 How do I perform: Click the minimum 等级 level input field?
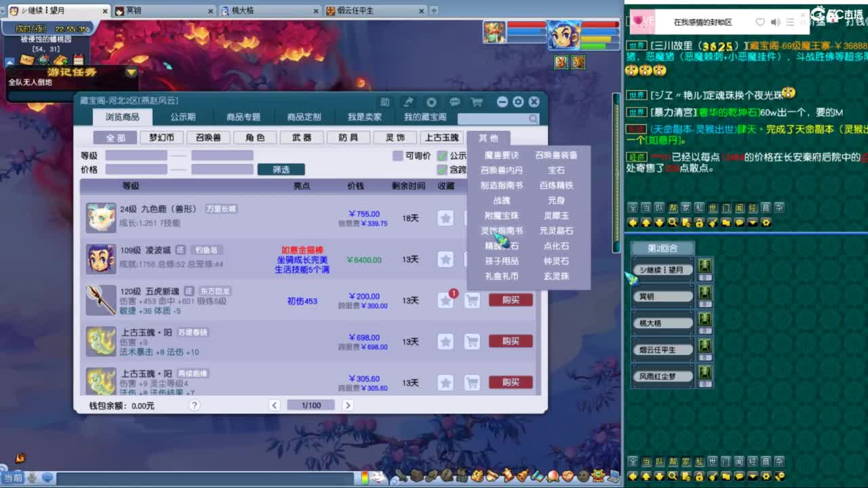click(x=136, y=156)
